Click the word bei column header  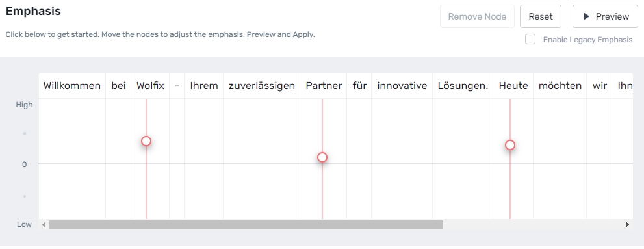119,86
